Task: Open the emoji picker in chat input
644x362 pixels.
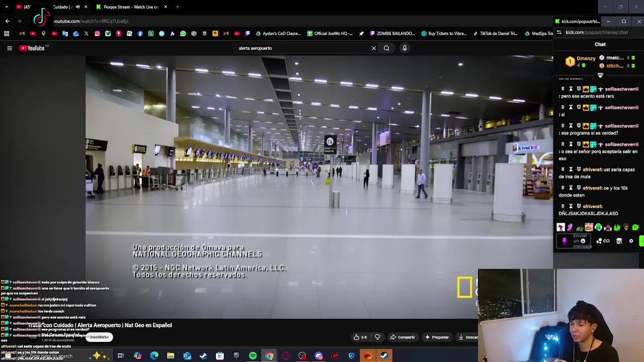Action: 583,241
